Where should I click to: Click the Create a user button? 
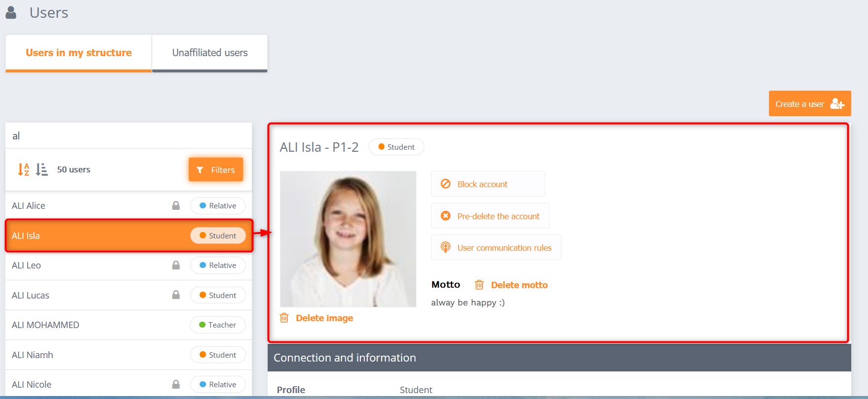click(x=810, y=103)
